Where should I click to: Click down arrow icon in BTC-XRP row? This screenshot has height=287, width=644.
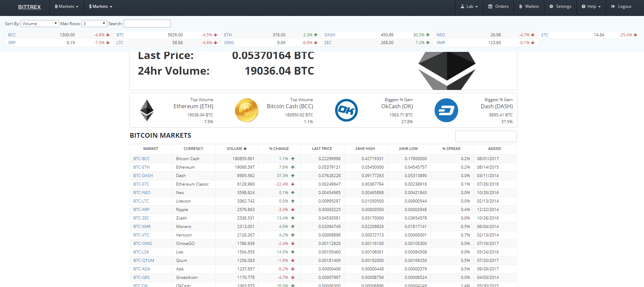293,210
